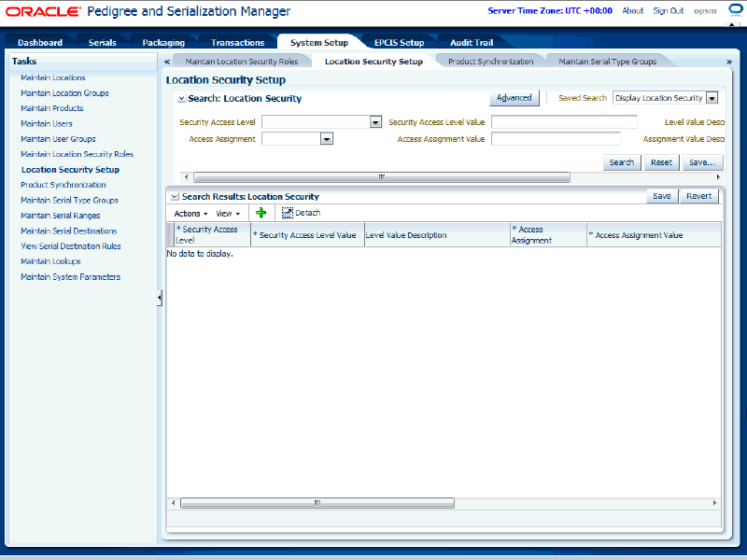Collapse the Search Results: Location Security section
This screenshot has width=747, height=560.
[x=175, y=197]
